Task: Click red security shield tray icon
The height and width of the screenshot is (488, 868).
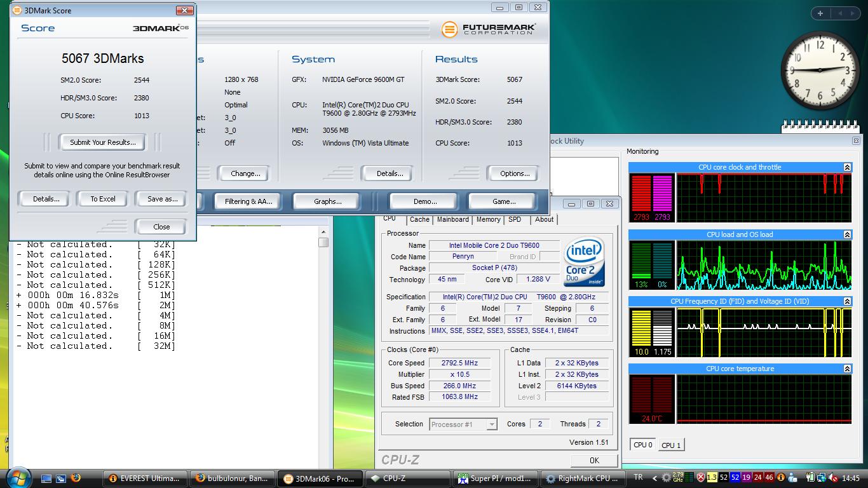Action: (700, 478)
